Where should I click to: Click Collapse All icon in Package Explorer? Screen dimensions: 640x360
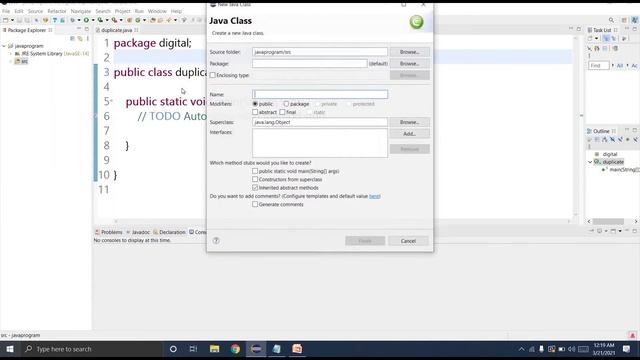click(x=72, y=38)
